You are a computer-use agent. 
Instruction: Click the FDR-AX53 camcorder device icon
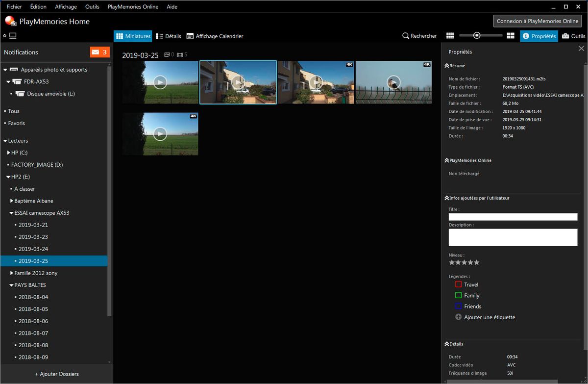17,82
